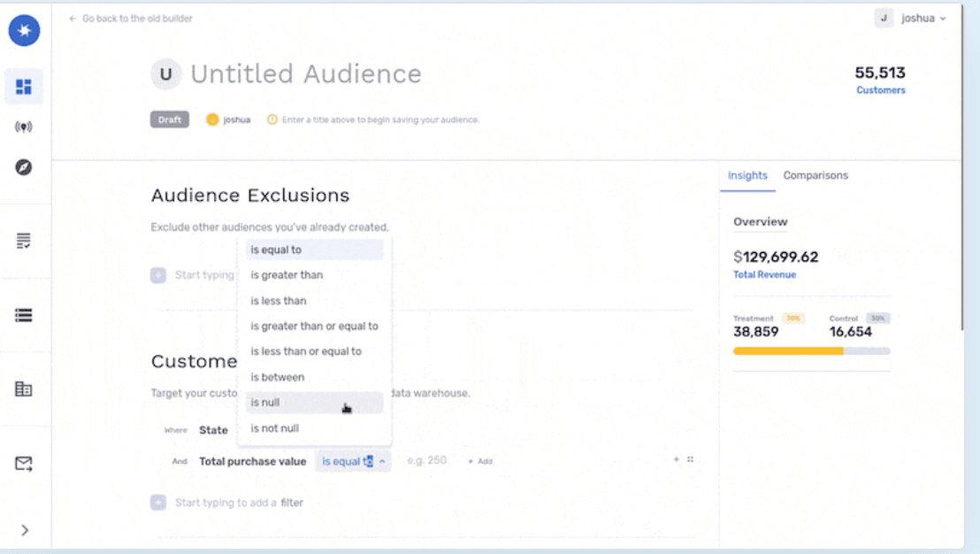The width and height of the screenshot is (980, 554).
Task: Click the Treatment and Control split bar
Action: point(811,350)
